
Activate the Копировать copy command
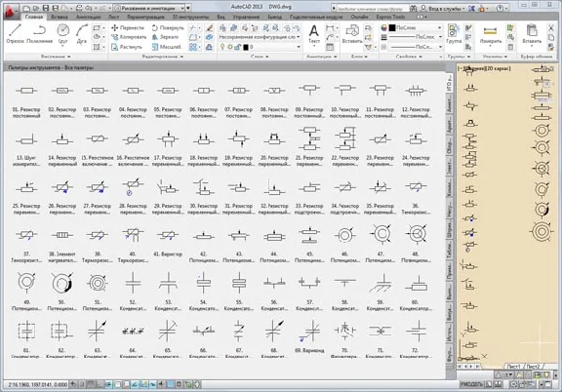[x=129, y=37]
